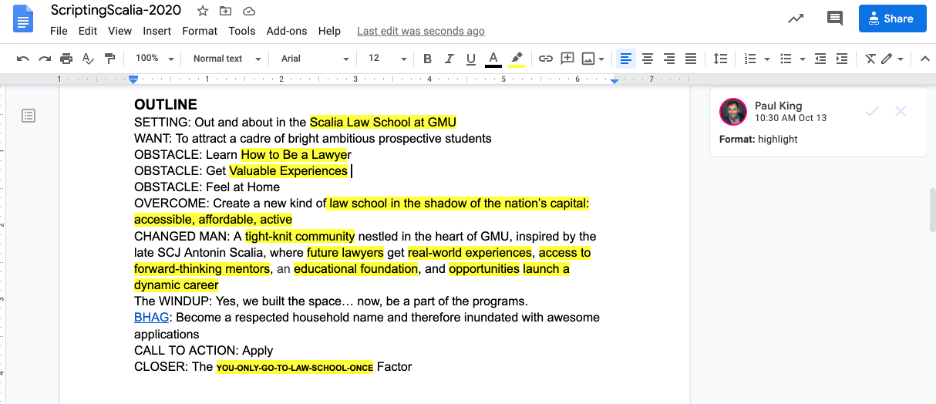
Task: Open the 100% zoom dropdown
Action: point(154,58)
